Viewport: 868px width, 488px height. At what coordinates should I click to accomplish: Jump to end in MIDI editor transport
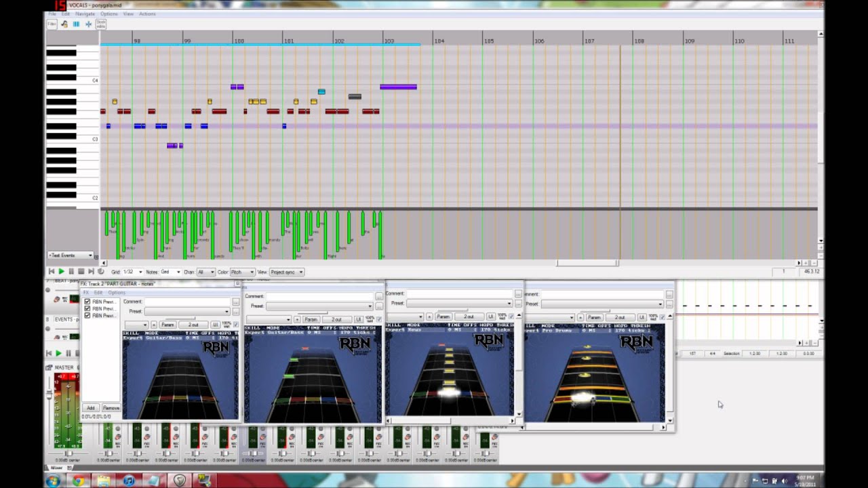click(91, 272)
